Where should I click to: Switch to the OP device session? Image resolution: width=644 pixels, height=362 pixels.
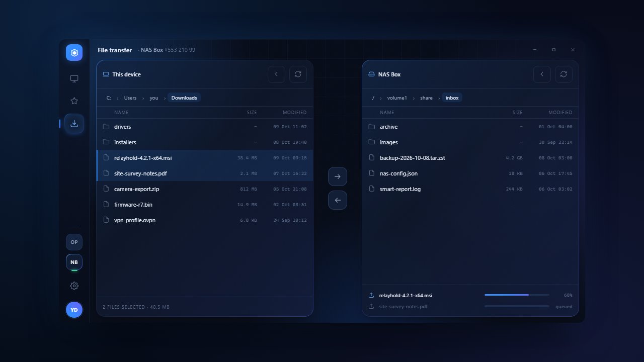point(74,242)
